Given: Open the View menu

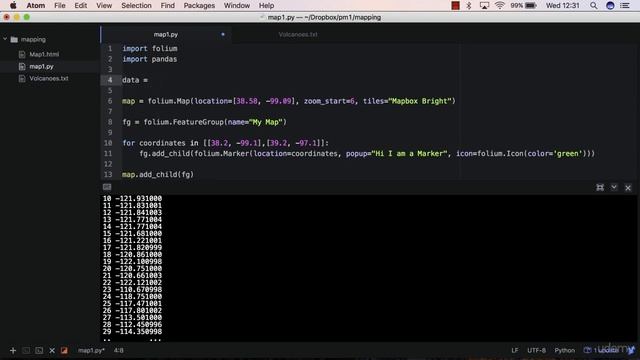Looking at the screenshot, I should pyautogui.click(x=104, y=5).
